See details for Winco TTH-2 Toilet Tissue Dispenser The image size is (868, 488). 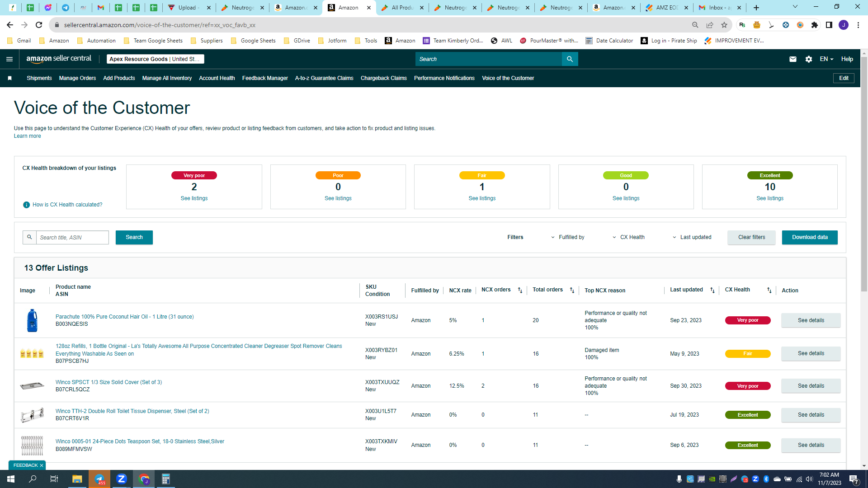(811, 415)
